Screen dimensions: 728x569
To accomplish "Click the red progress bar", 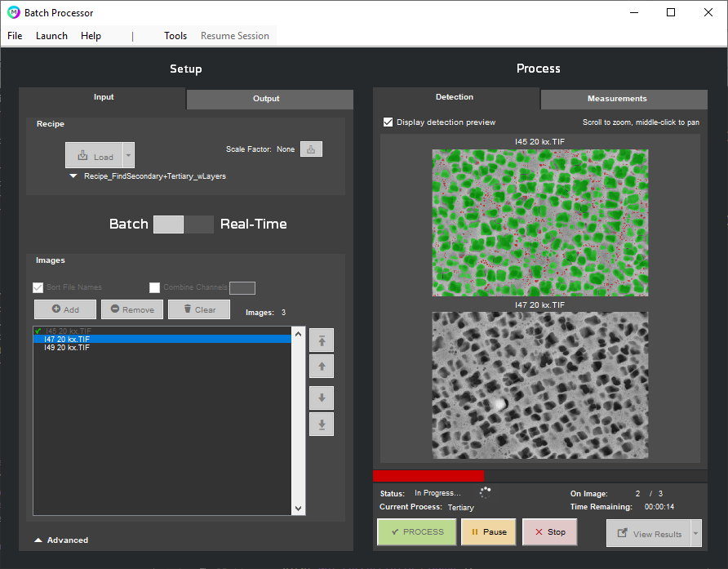I will [428, 475].
